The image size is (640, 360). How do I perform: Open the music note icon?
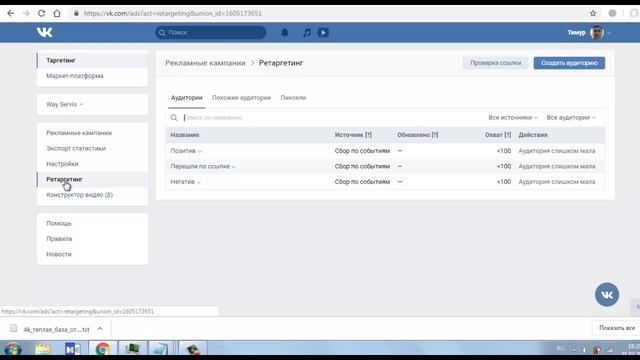coord(307,33)
